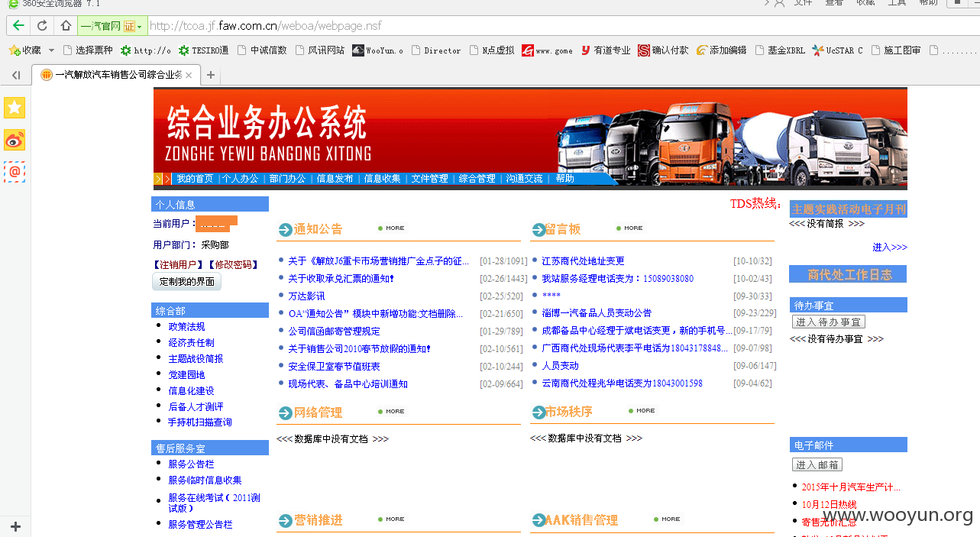This screenshot has width=980, height=537.
Task: Open 手持机扫描查询 link
Action: (200, 422)
